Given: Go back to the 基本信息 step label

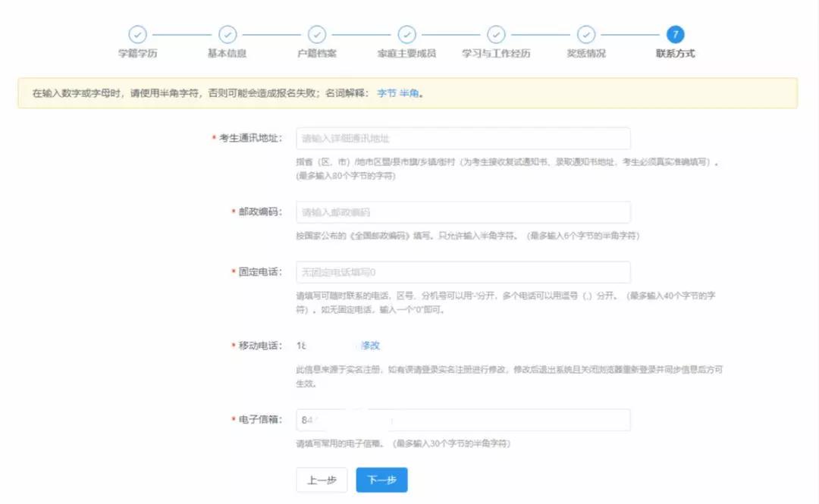Looking at the screenshot, I should point(227,55).
